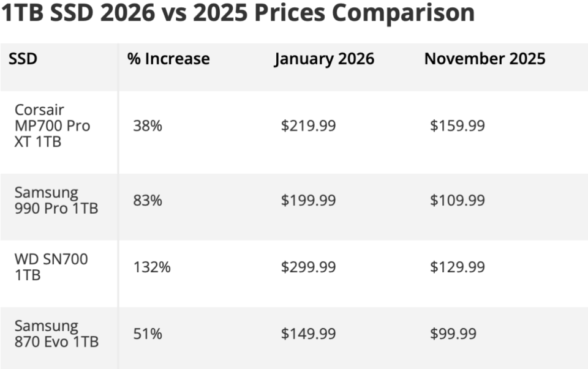Click the Samsung 870 Evo 1TB cell
Viewport: 588px width, 369px height.
point(56,334)
